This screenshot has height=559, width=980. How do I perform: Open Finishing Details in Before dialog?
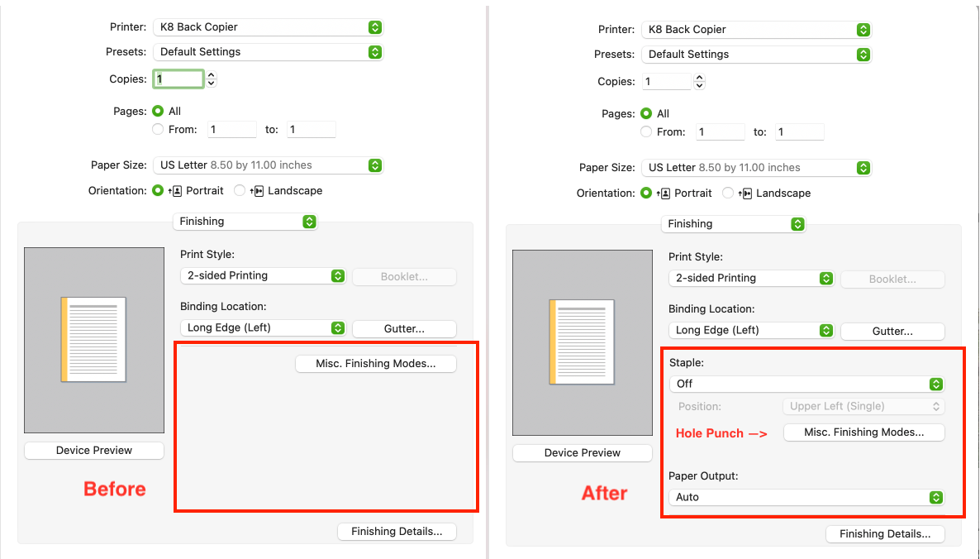(x=397, y=532)
